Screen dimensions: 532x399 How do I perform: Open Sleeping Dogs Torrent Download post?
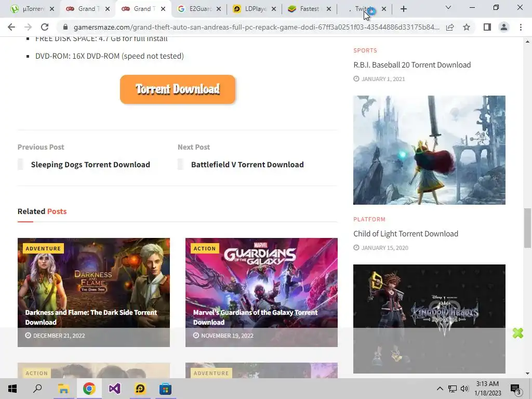coord(90,165)
